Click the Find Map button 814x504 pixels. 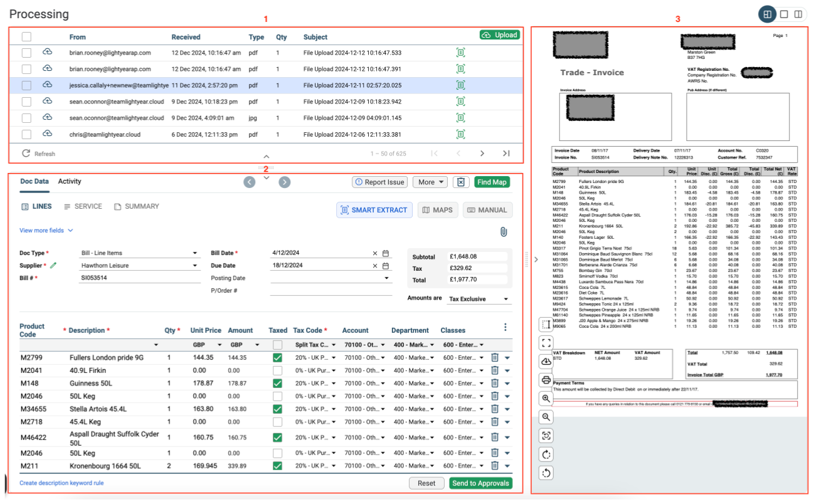click(492, 182)
